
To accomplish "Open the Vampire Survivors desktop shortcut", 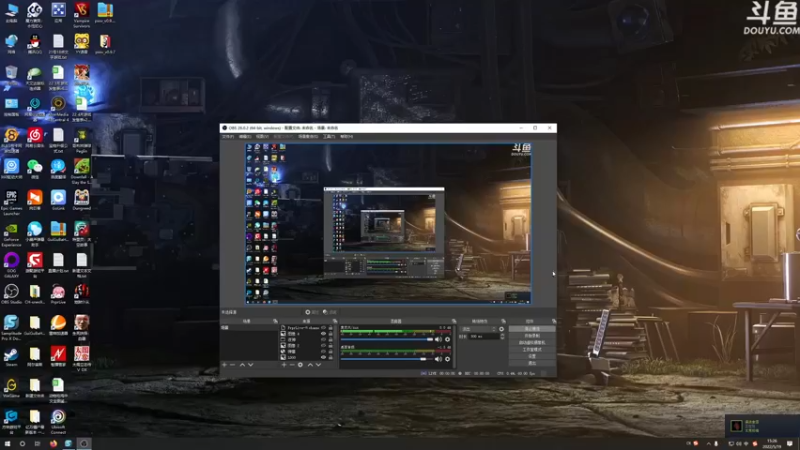I will [x=82, y=14].
